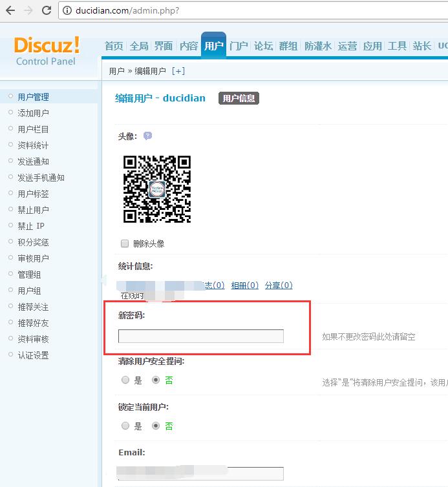Select the active 用户 tab
Viewport: 448px width, 487px height.
tap(213, 45)
